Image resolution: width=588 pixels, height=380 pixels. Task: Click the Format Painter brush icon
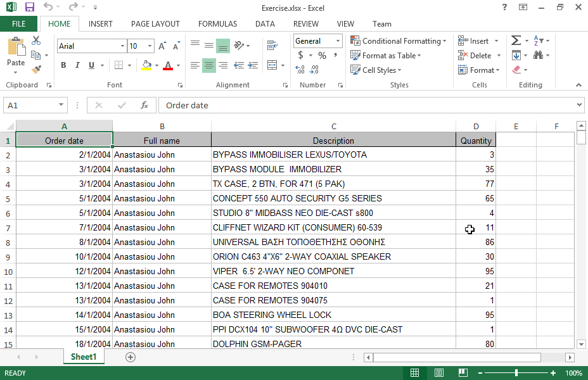click(x=36, y=69)
